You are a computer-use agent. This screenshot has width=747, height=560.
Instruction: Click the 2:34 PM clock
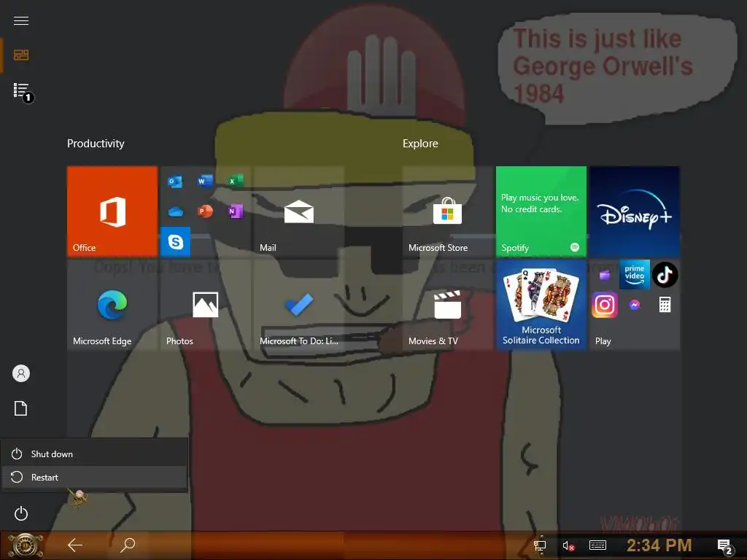659,545
